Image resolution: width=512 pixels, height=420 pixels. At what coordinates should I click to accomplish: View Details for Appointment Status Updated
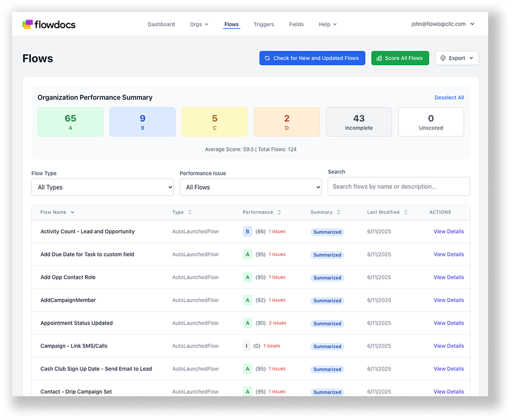449,323
